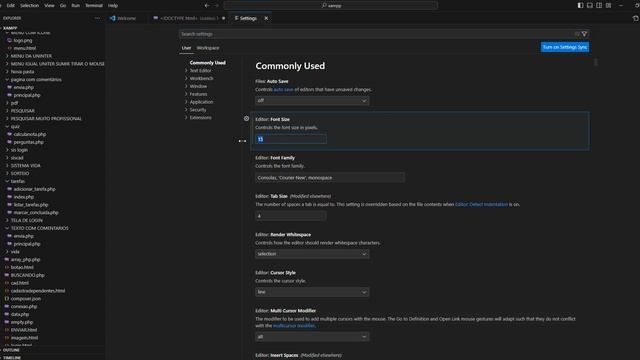Clear settings search input icon

pos(577,34)
